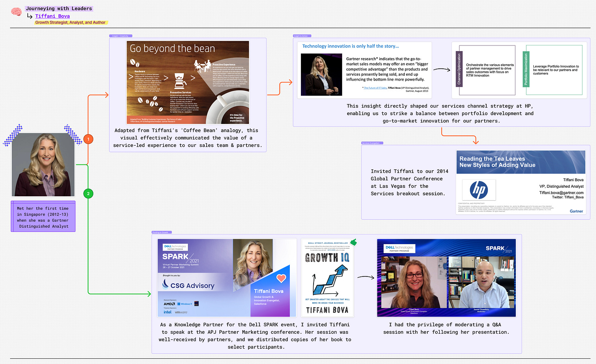Viewport: 596px width, 364px height.
Task: Click the Tiffani.bova@gartner.com email address
Action: point(561,193)
